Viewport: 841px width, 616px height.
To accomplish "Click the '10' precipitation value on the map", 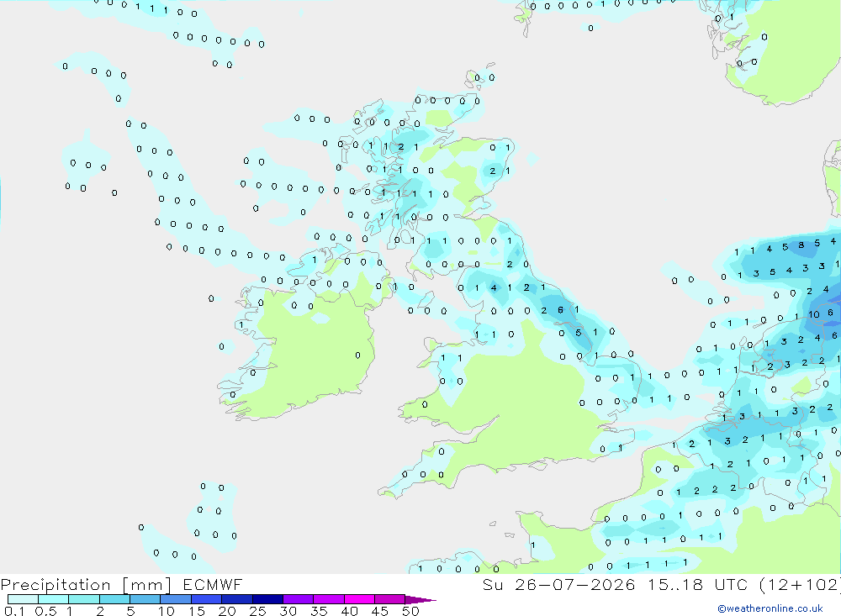I will pos(813,314).
